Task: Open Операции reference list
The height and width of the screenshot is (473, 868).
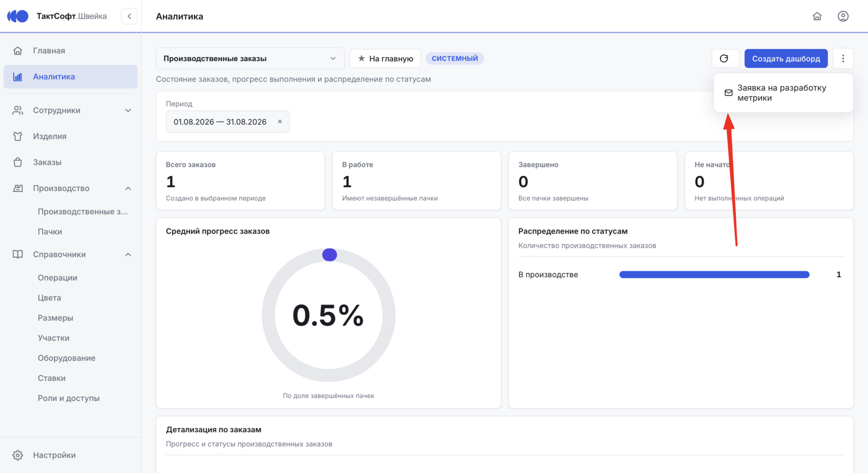Action: coord(57,278)
